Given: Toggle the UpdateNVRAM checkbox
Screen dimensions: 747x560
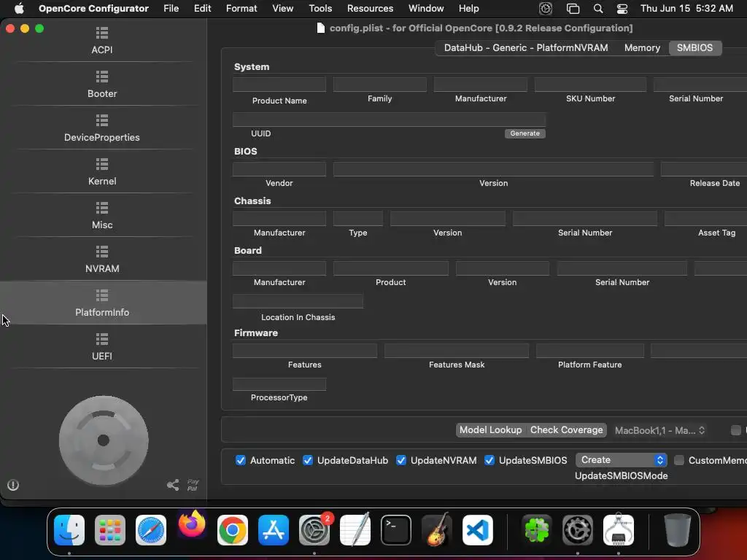Looking at the screenshot, I should click(x=401, y=461).
